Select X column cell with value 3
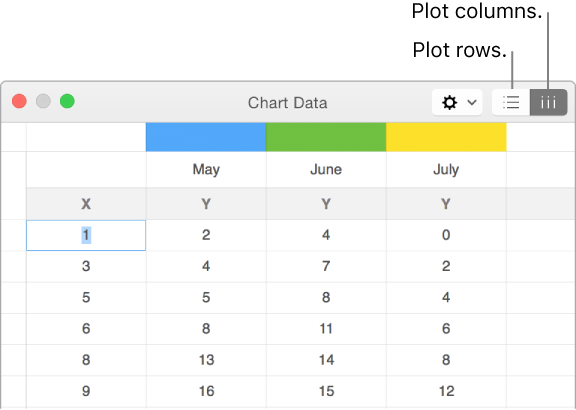The width and height of the screenshot is (576, 410). point(86,266)
